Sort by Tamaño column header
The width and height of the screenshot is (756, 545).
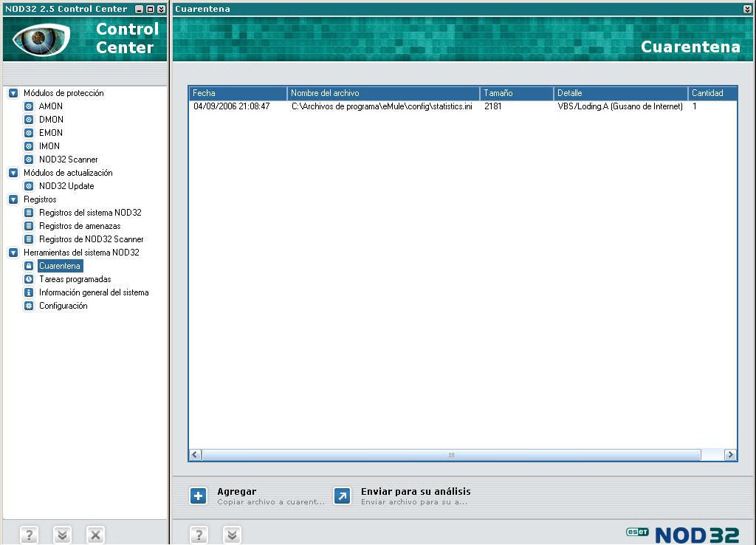coord(517,93)
